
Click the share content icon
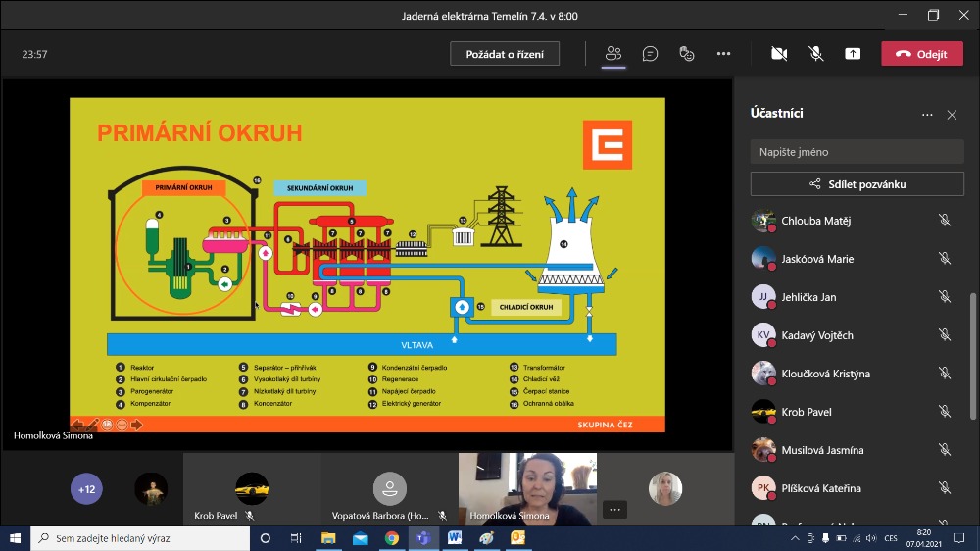pos(853,54)
